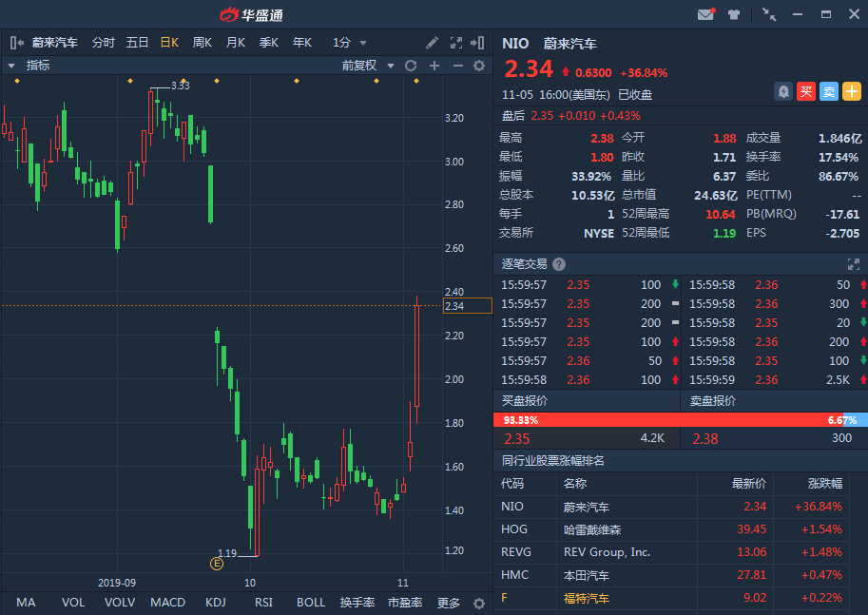Enable the BOLL indicator
868x615 pixels.
311,603
